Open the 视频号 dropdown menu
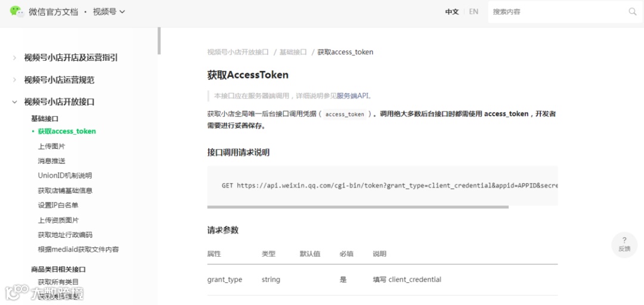 pyautogui.click(x=109, y=12)
